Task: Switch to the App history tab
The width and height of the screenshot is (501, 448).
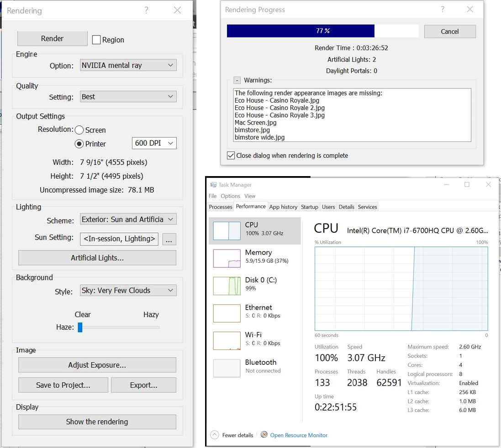Action: tap(284, 207)
